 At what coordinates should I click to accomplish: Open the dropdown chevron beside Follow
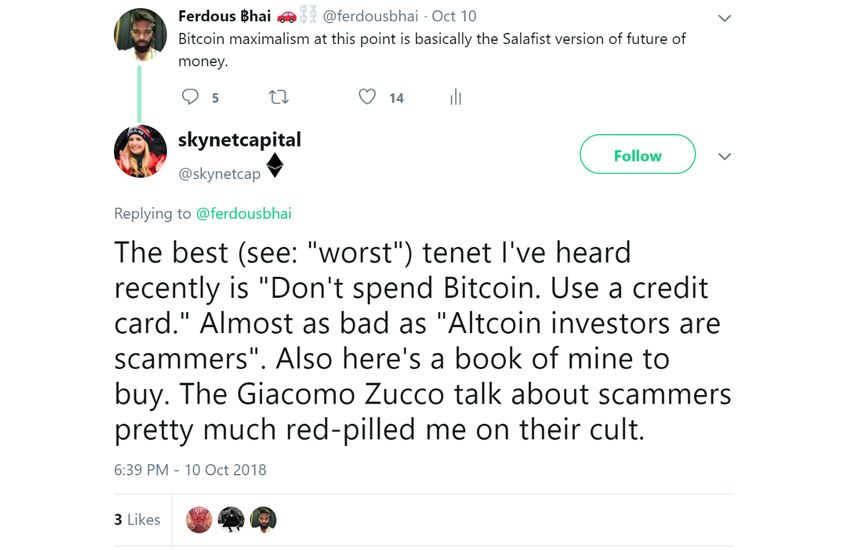(x=725, y=156)
